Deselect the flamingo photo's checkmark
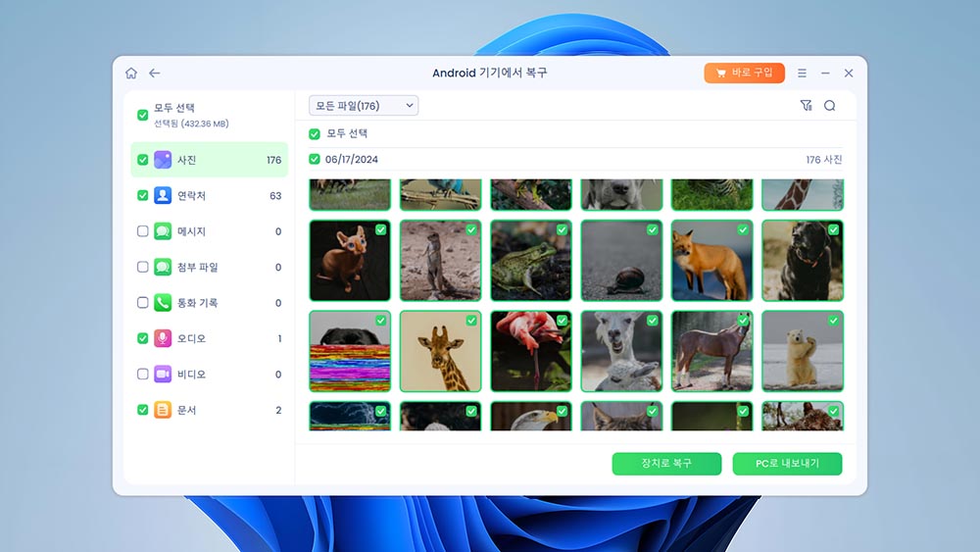This screenshot has height=552, width=980. [x=562, y=320]
